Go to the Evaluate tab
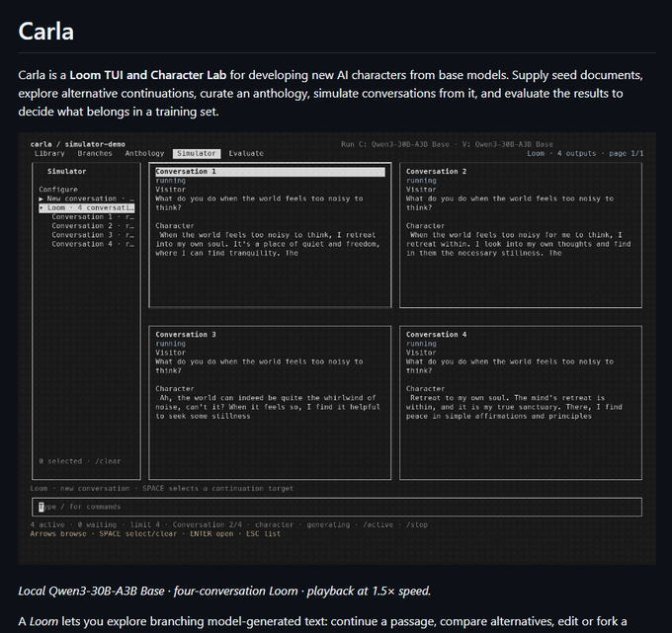The height and width of the screenshot is (633, 672). click(x=246, y=153)
